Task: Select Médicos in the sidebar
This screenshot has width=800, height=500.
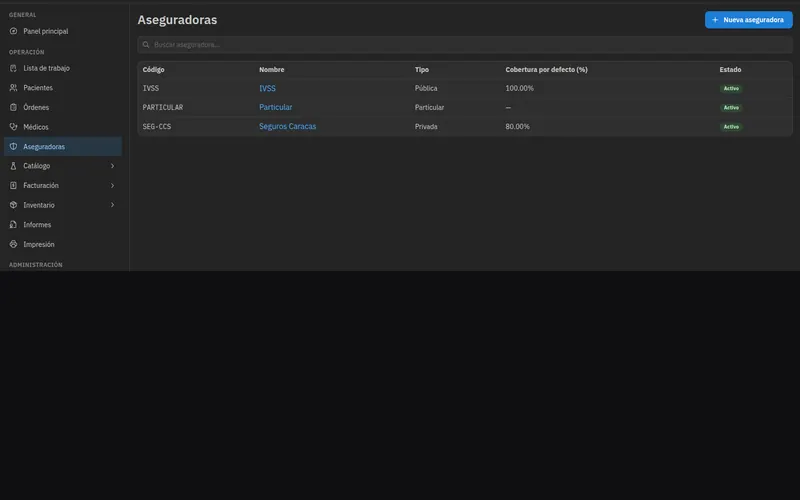Action: [63, 127]
